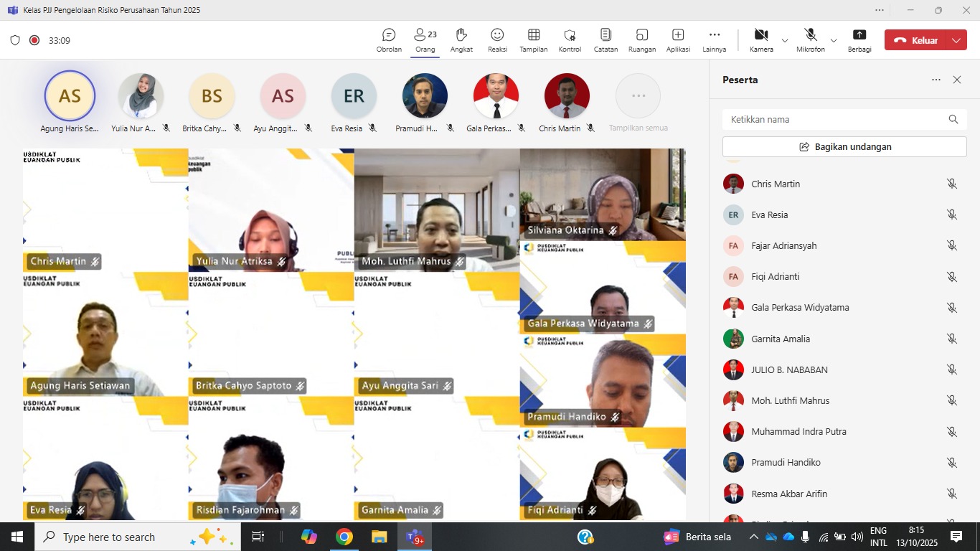Leave the meeting with Keluar button
Viewport: 980px width, 551px height.
pos(916,41)
